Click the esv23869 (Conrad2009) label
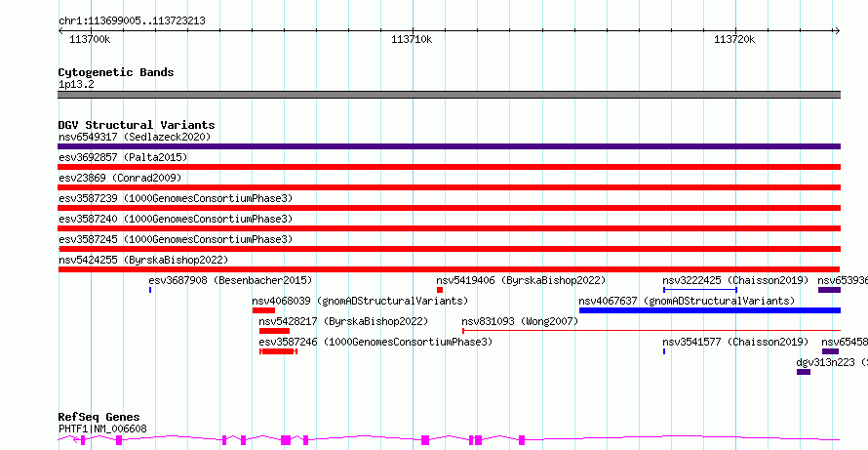This screenshot has width=868, height=450. point(120,178)
